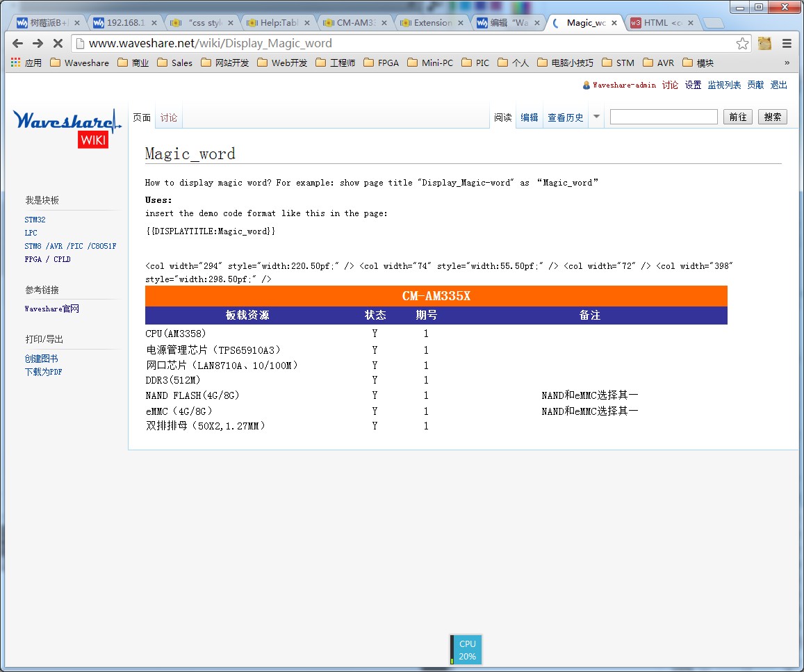Open the LPC sidebar link
Image resolution: width=804 pixels, height=672 pixels.
(x=31, y=233)
